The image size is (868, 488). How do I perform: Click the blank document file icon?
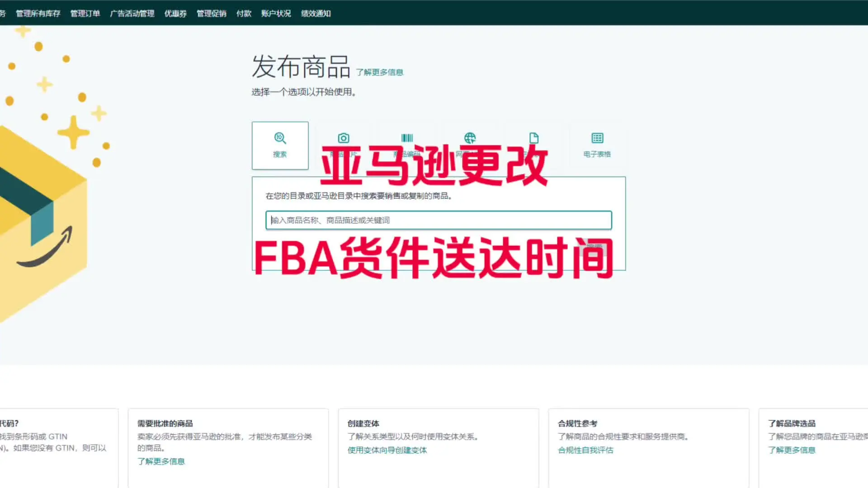(x=534, y=138)
